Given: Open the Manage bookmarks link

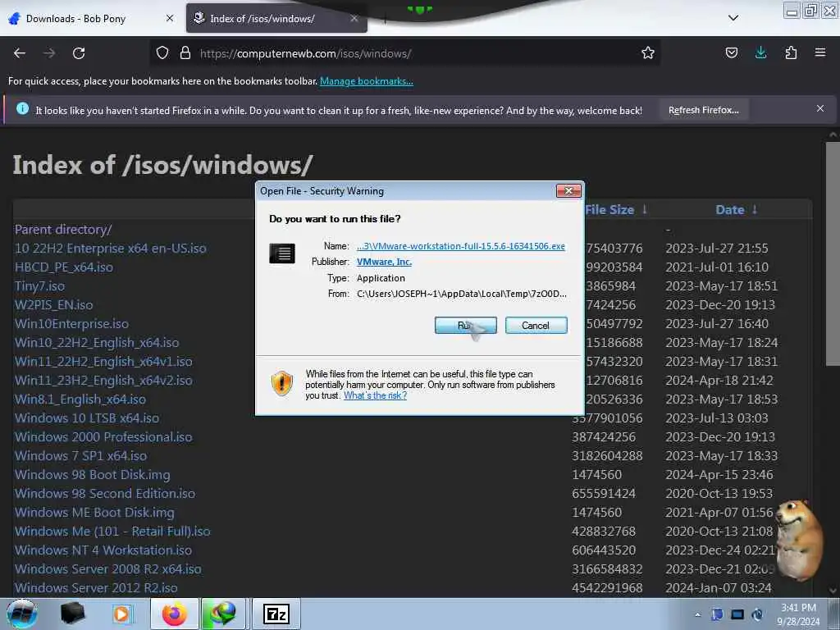Looking at the screenshot, I should coord(367,81).
